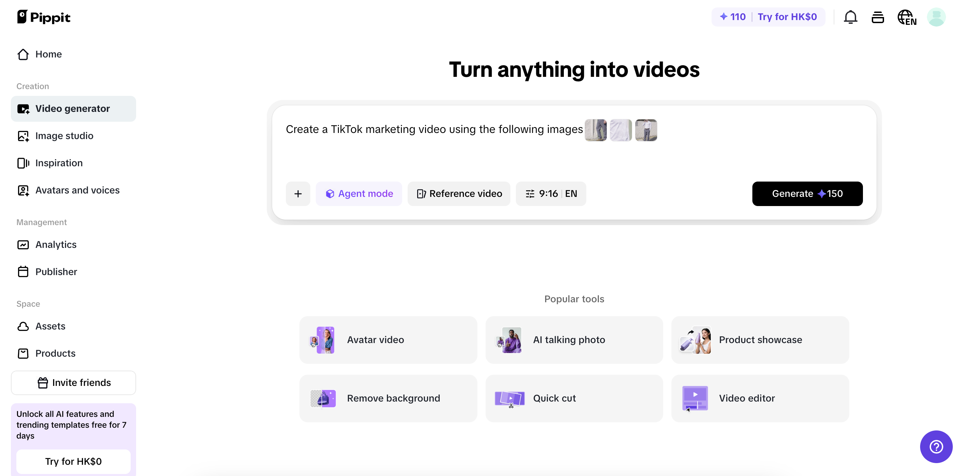Enable Agent mode
This screenshot has width=980, height=476.
coord(359,193)
